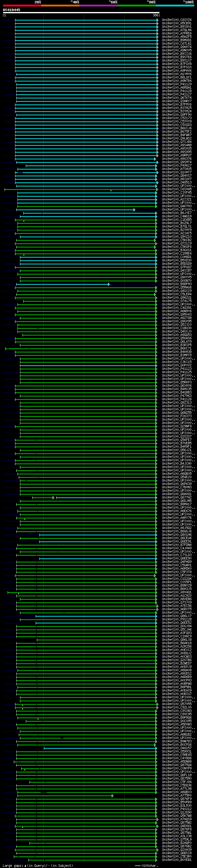This screenshot has width=197, height=868.
Task: Click the green alignment bar for UniRef100_C6SVA5
Action: (x=81, y=189)
